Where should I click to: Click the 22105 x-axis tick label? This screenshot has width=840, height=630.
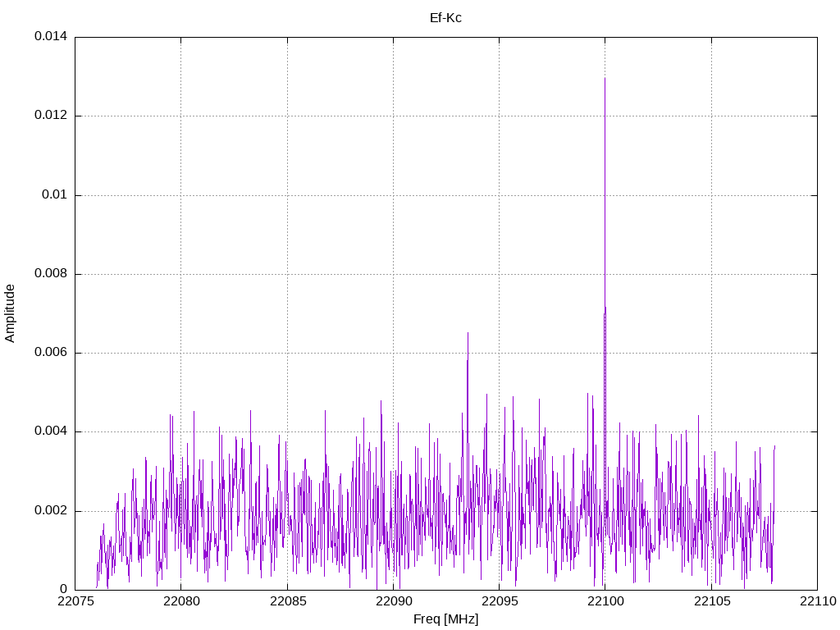711,602
